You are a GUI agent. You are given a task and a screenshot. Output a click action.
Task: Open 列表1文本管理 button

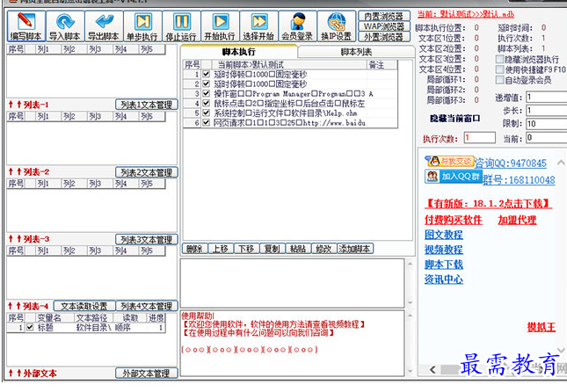click(x=147, y=105)
